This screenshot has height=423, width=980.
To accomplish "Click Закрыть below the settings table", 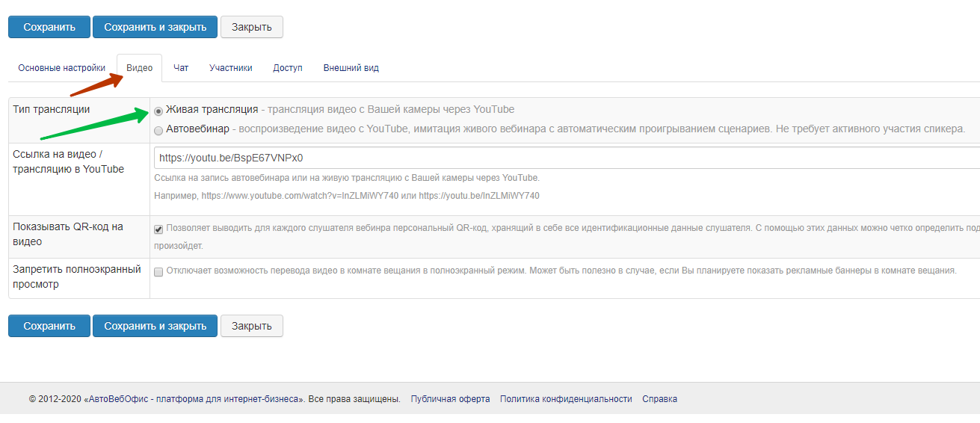I will (251, 326).
